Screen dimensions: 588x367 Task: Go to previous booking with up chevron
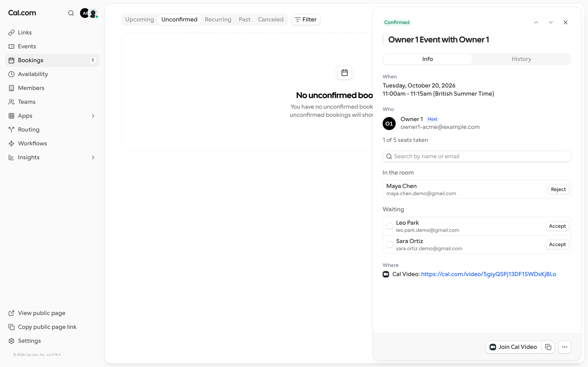point(536,22)
